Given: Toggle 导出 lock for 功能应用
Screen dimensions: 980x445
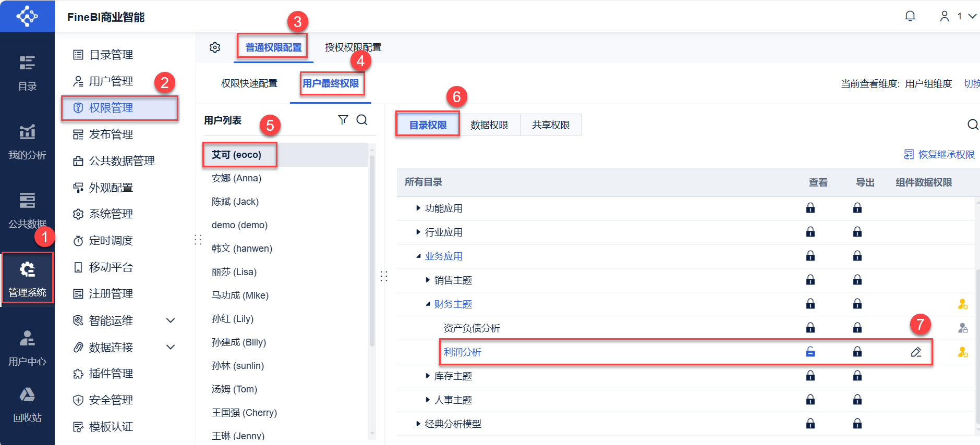Looking at the screenshot, I should pyautogui.click(x=857, y=208).
